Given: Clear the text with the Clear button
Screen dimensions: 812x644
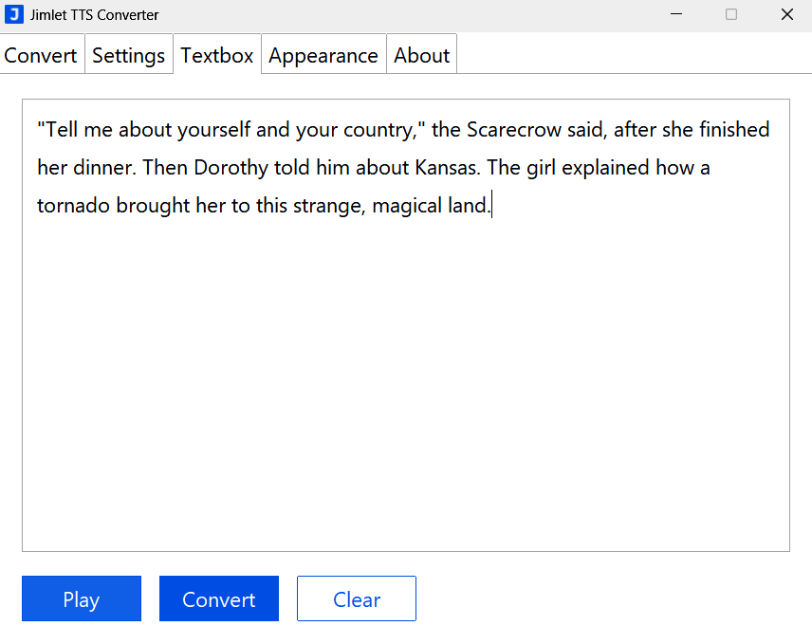Looking at the screenshot, I should click(x=356, y=598).
